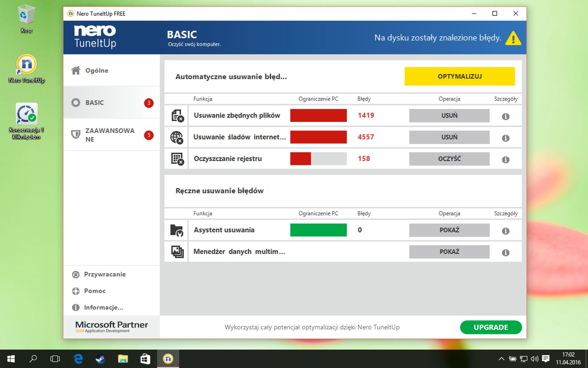Launch Microsoft Edge from the taskbar

point(78,359)
